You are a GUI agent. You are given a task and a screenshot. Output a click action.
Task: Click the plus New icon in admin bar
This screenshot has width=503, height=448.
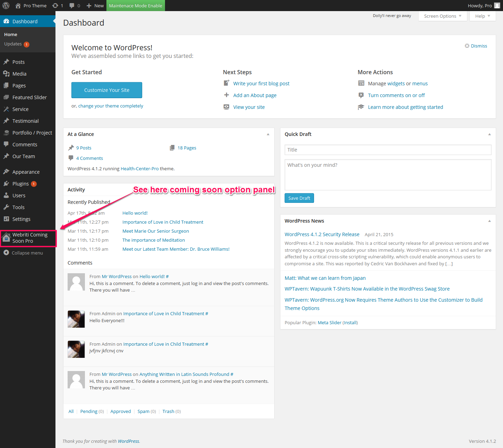pos(89,6)
